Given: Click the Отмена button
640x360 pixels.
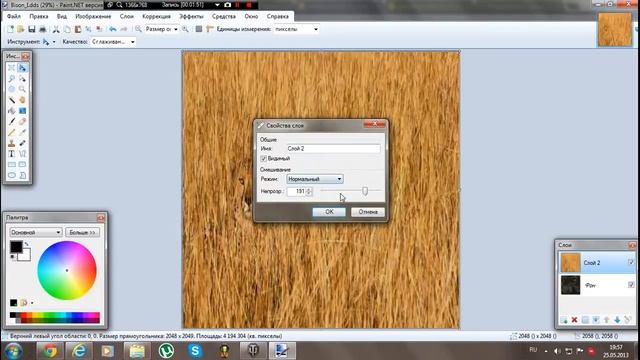Looking at the screenshot, I should click(x=368, y=212).
